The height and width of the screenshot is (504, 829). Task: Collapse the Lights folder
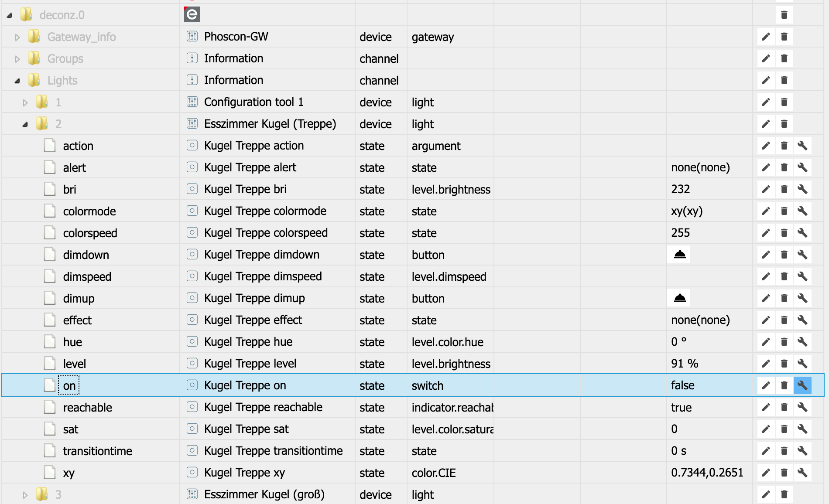(17, 81)
